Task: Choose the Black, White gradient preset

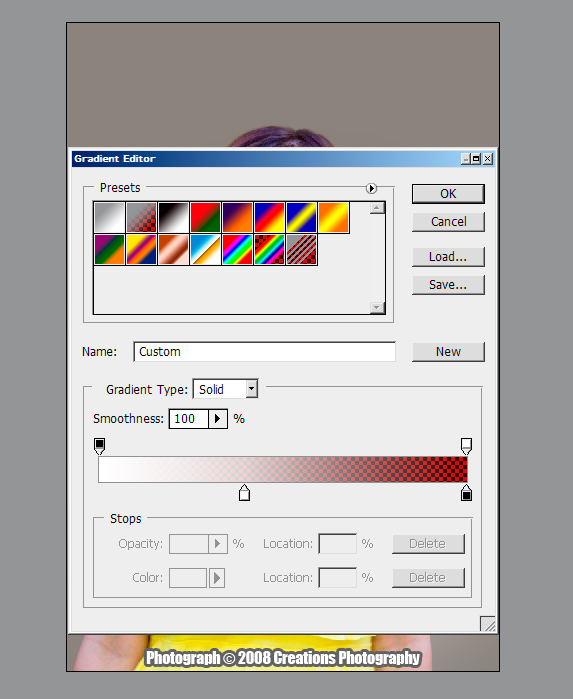Action: [173, 218]
